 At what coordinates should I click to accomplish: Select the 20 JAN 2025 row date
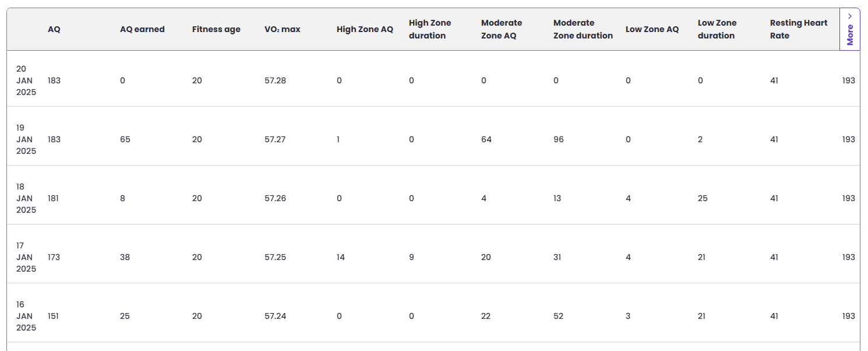(26, 80)
